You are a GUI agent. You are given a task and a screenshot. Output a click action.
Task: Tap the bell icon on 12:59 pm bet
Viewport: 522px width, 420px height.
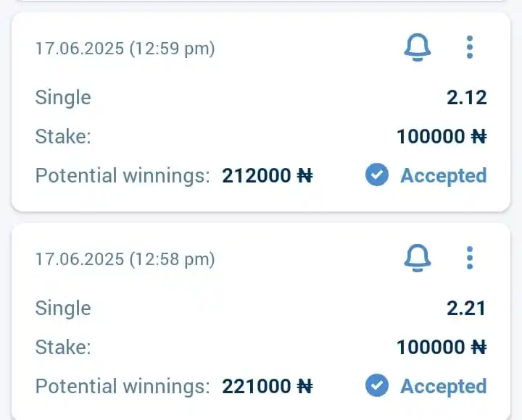click(x=418, y=47)
